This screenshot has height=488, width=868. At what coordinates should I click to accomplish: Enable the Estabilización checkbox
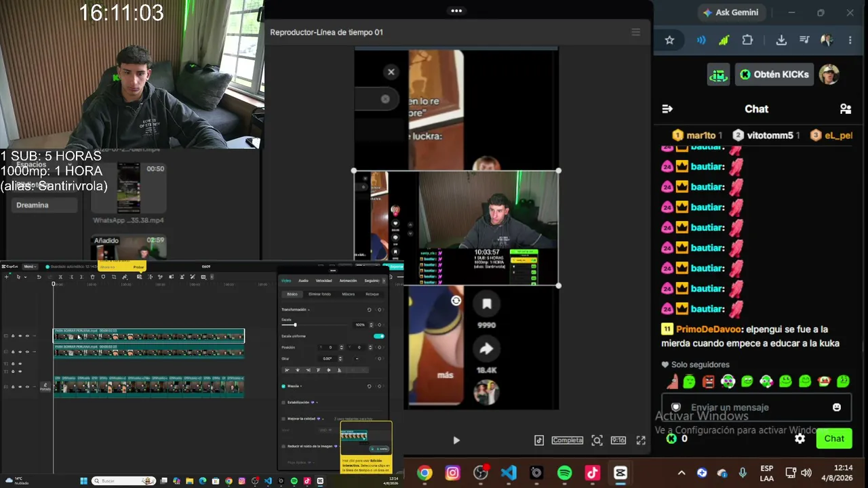(x=283, y=402)
